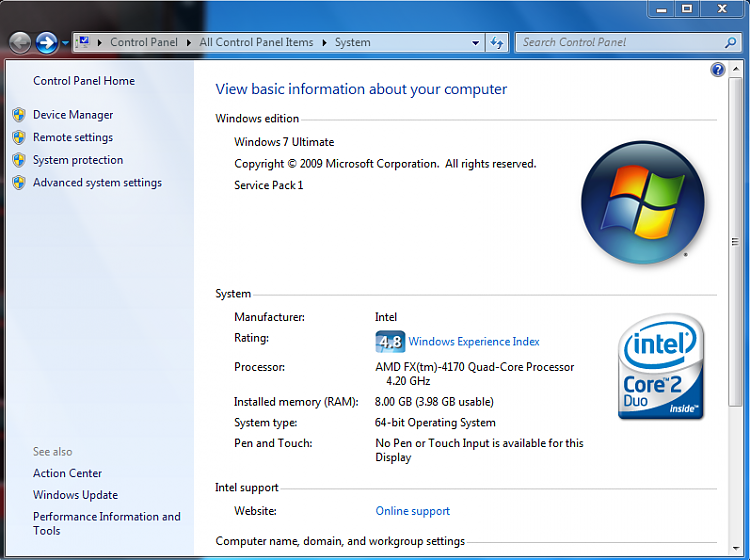
Task: Maximize the System window
Action: (x=687, y=9)
